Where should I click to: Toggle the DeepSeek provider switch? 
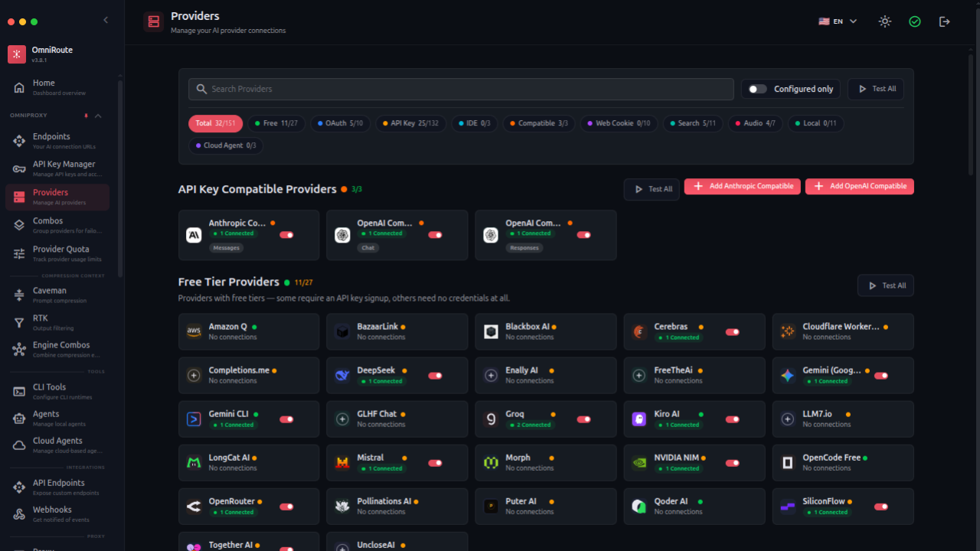pyautogui.click(x=436, y=376)
